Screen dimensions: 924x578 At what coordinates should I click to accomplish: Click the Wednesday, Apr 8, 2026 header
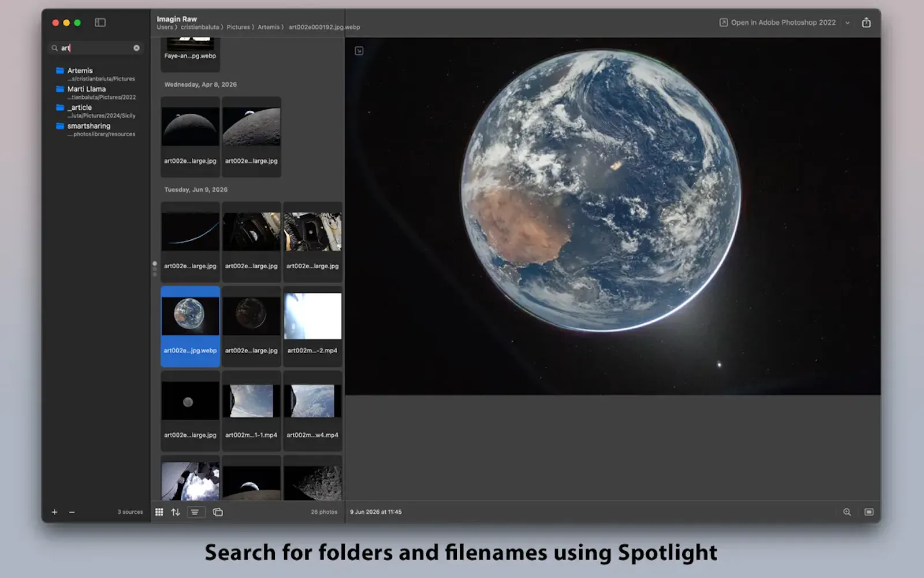click(200, 84)
